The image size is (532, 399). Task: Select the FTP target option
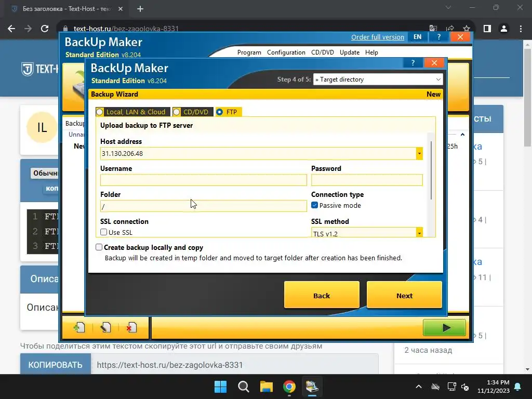point(228,112)
